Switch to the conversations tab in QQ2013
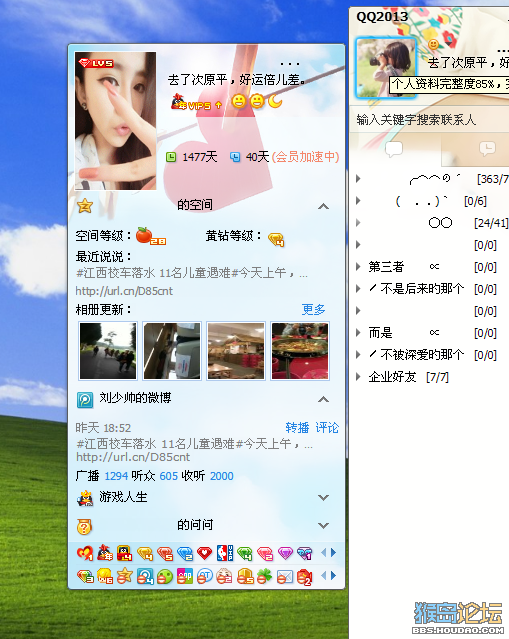Screen dimensions: 509x639 click(x=394, y=149)
